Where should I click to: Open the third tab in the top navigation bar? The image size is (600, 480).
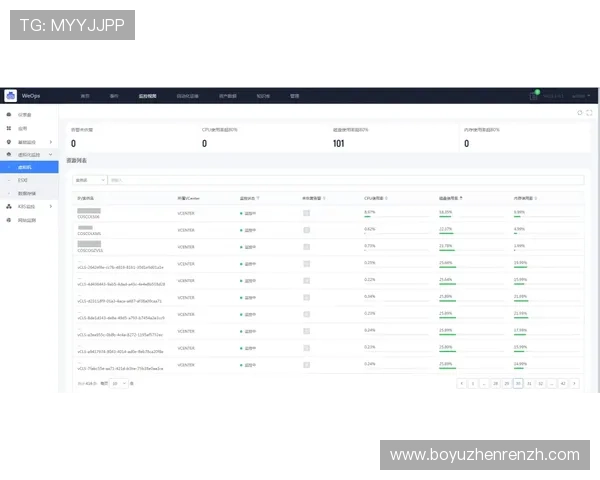click(x=147, y=96)
